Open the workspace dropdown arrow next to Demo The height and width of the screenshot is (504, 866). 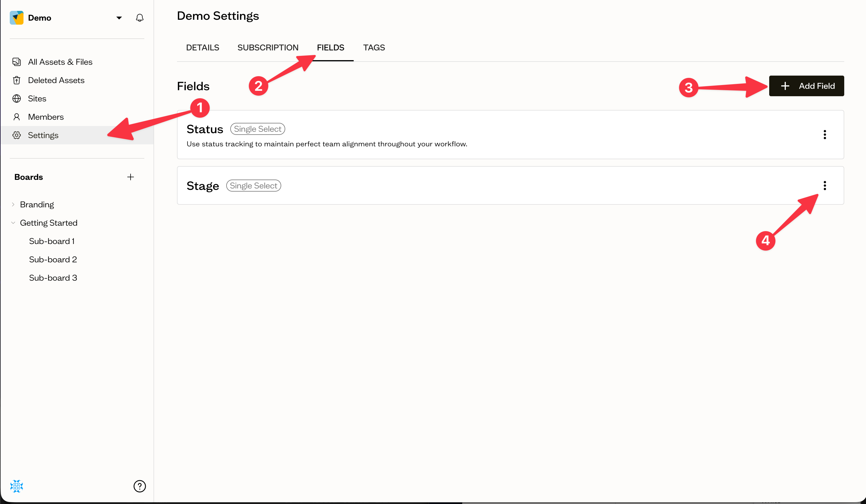pos(119,18)
